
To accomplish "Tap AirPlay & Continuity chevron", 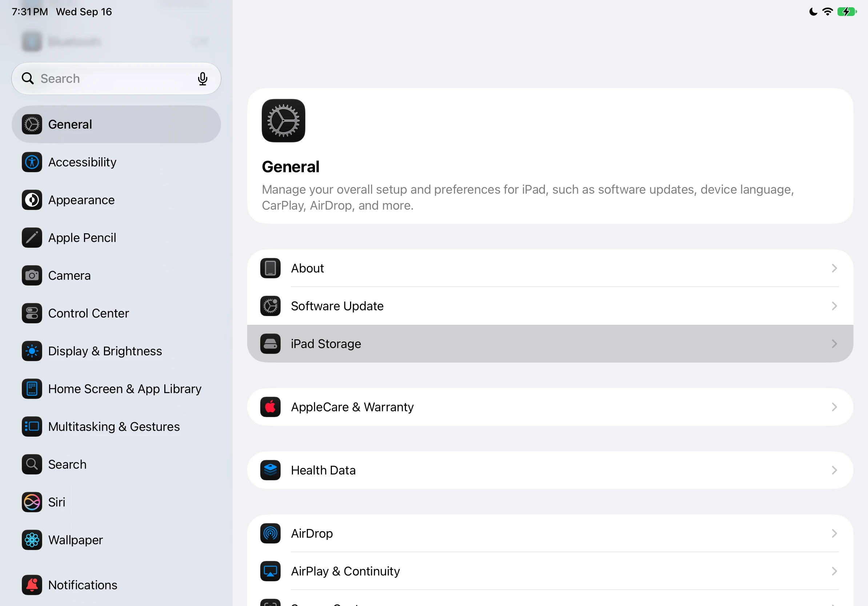I will (x=834, y=571).
